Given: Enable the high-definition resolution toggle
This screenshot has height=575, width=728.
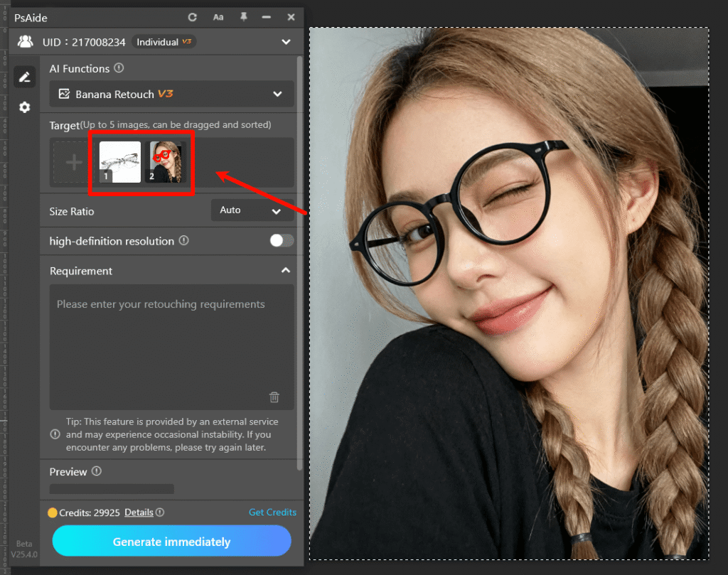Looking at the screenshot, I should coord(282,241).
